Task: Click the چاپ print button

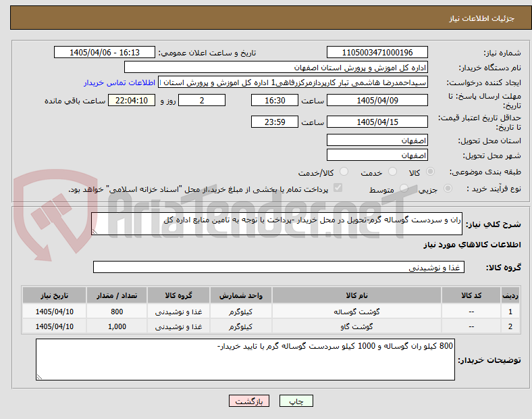Action: coord(296,401)
